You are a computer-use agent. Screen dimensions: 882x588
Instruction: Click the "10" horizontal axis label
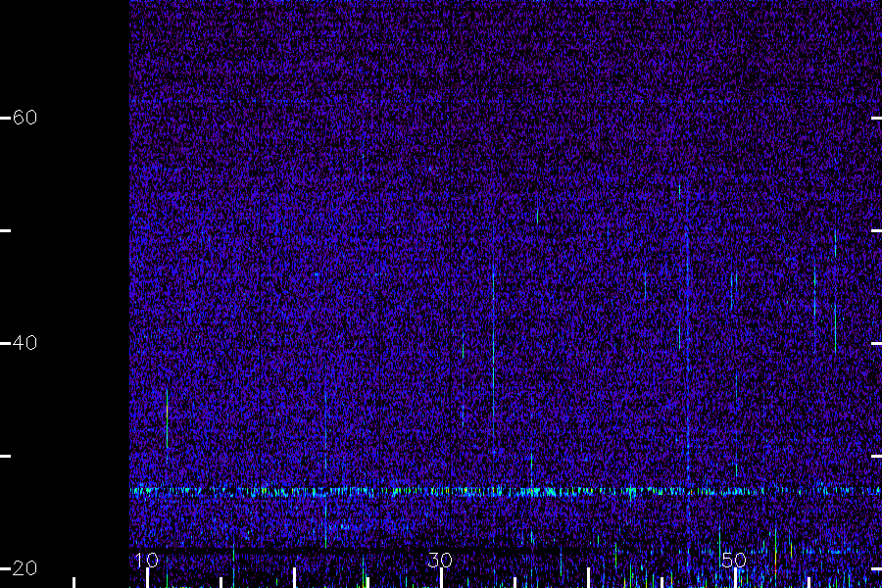[x=147, y=561]
